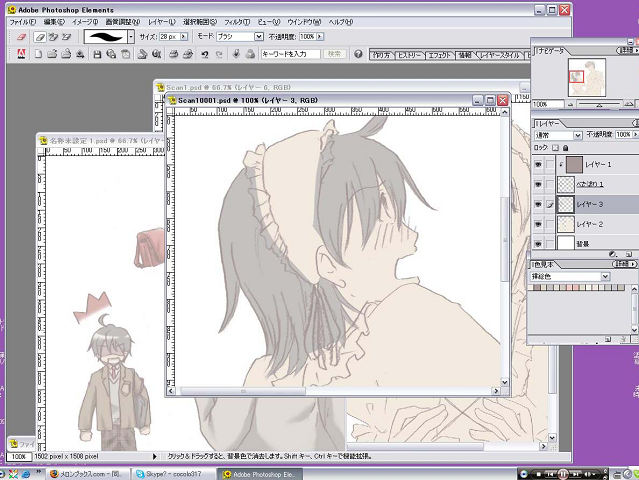Click zoom-out icon in Navigator palette

point(571,105)
